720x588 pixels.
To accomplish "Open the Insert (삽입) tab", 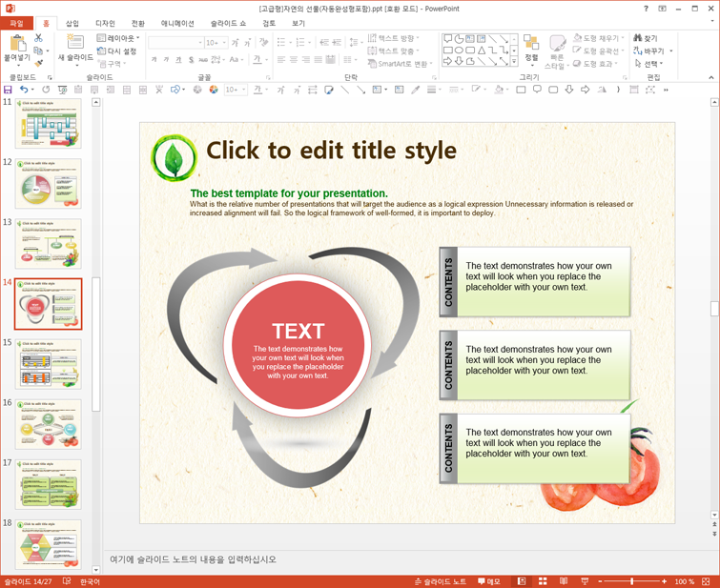I will coord(72,23).
